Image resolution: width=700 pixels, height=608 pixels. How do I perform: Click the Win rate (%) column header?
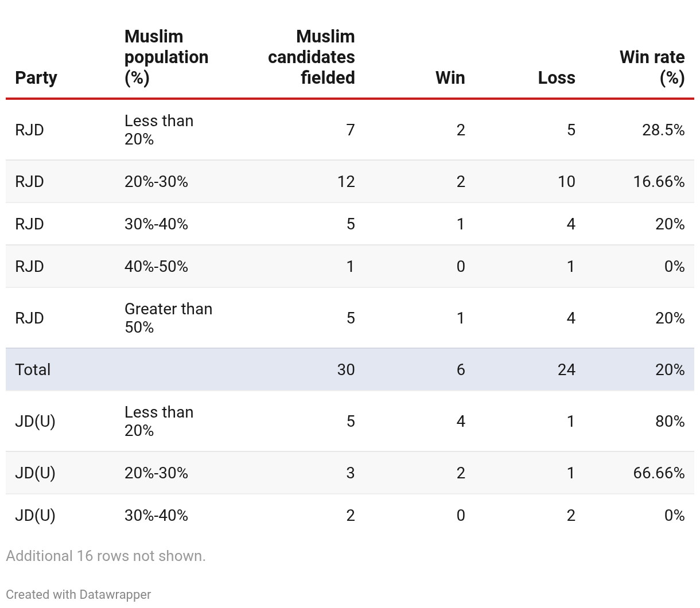tap(652, 67)
